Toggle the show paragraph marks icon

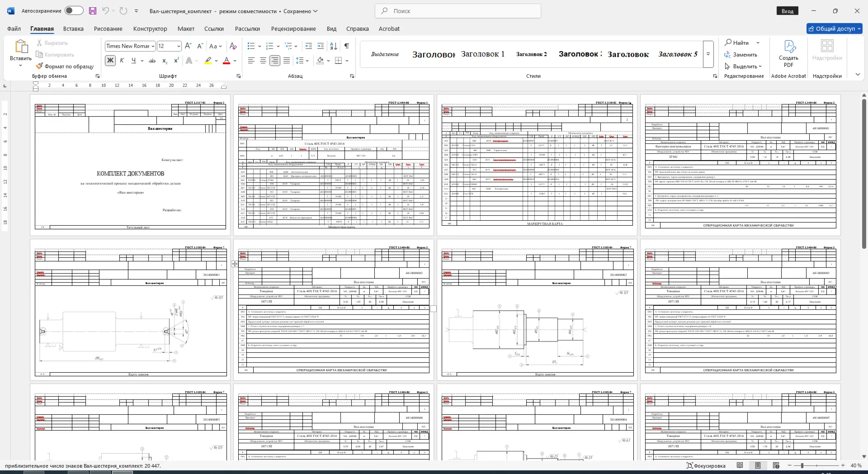[x=347, y=46]
